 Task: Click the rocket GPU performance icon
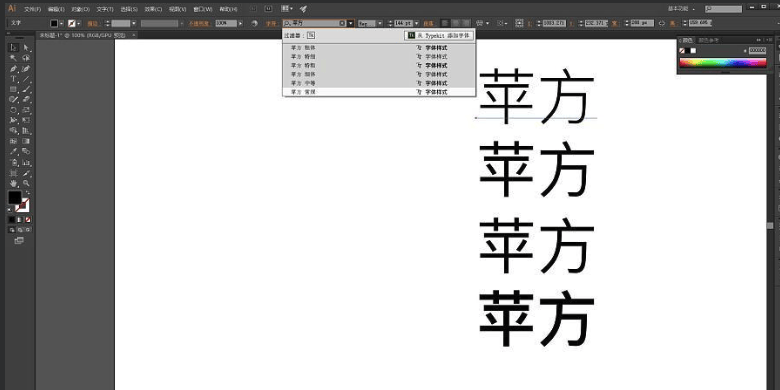click(x=303, y=9)
